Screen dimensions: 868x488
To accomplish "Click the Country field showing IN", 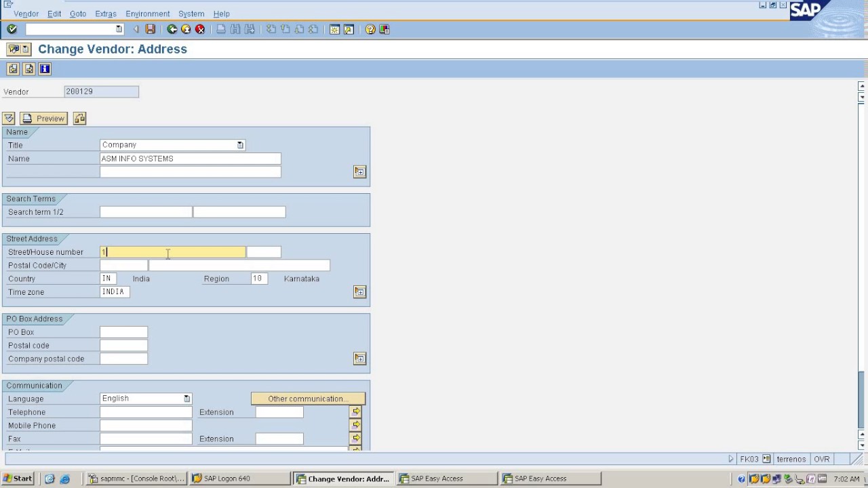I will (108, 279).
